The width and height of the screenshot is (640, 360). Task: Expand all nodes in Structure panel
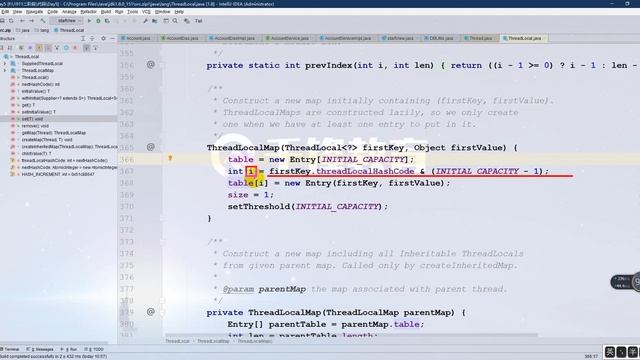(83, 38)
